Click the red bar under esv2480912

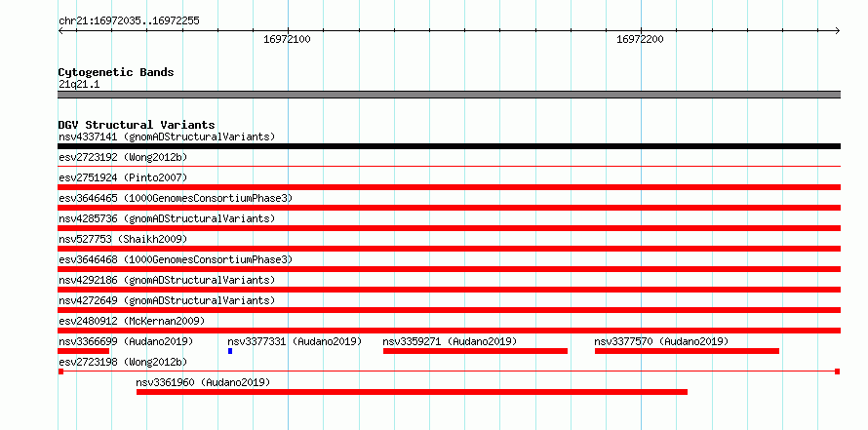pyautogui.click(x=449, y=331)
